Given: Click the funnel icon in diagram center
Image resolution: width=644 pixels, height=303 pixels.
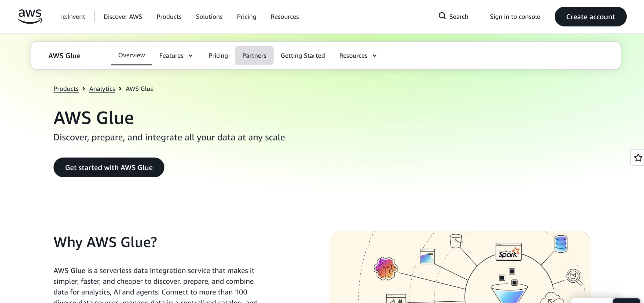Looking at the screenshot, I should coord(509,294).
